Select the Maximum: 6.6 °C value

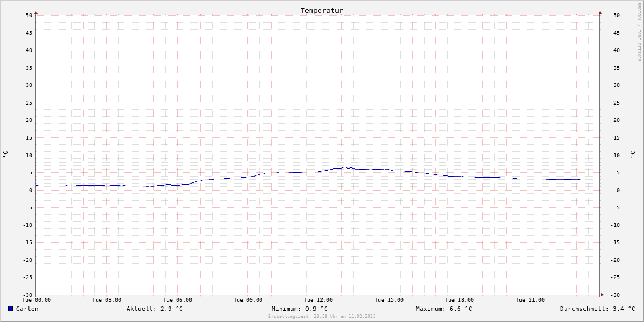pos(444,309)
